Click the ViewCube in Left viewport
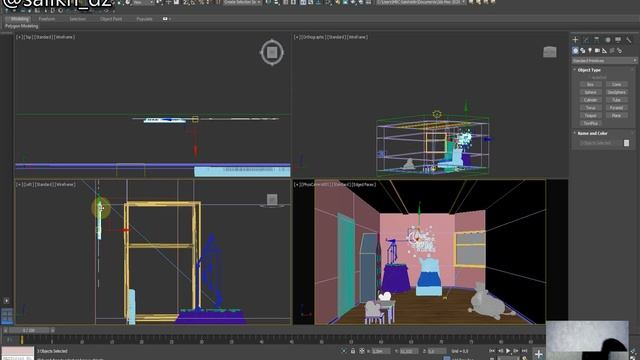Viewport: 640px width, 360px height. tap(272, 200)
